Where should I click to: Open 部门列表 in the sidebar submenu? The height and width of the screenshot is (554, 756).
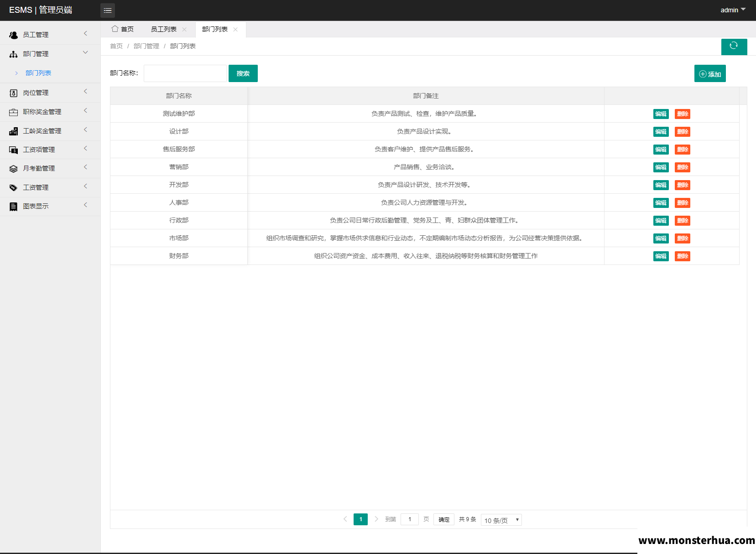[38, 73]
